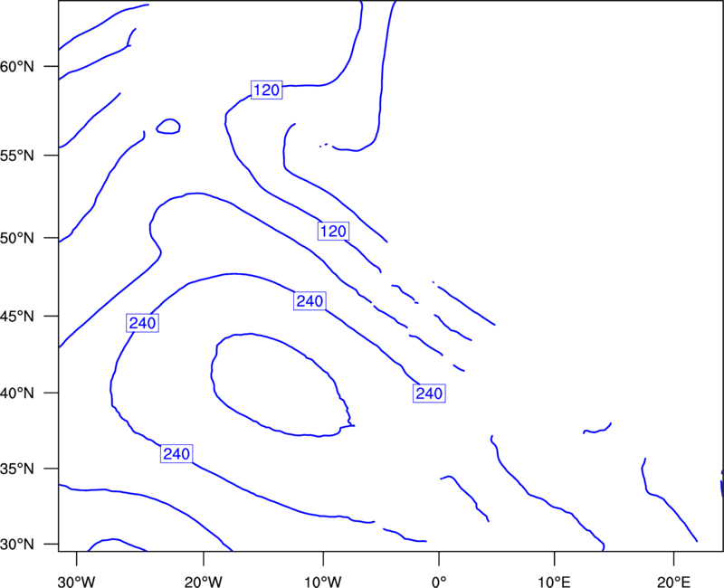Click the 120 contour label near 59°N
Image resolution: width=724 pixels, height=588 pixels.
[267, 90]
